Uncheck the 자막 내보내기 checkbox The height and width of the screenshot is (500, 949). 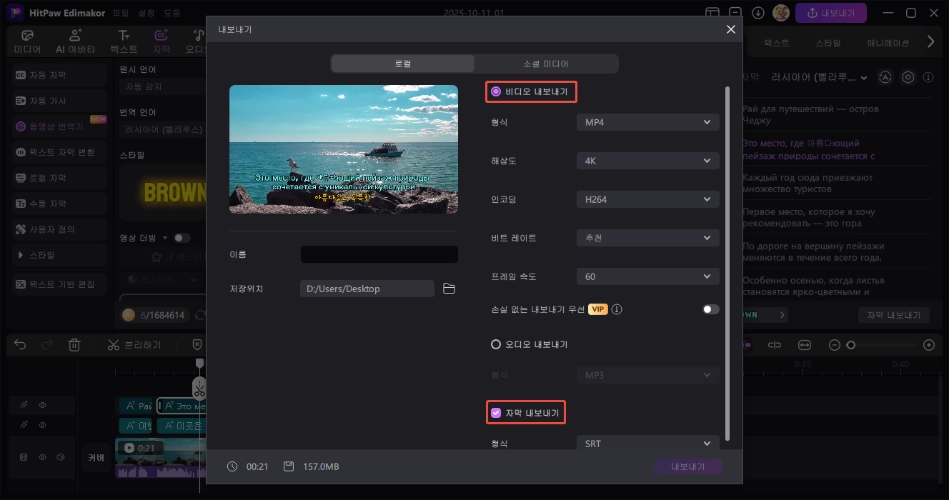(x=495, y=412)
